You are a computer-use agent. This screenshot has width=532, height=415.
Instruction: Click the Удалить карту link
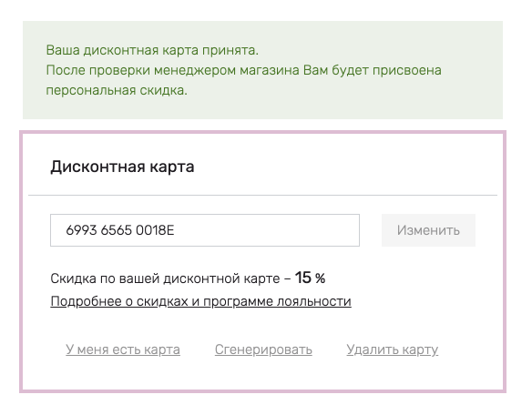click(393, 349)
